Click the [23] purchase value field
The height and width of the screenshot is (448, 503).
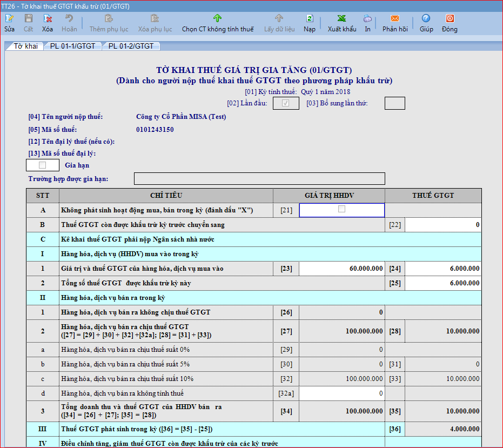coord(341,269)
